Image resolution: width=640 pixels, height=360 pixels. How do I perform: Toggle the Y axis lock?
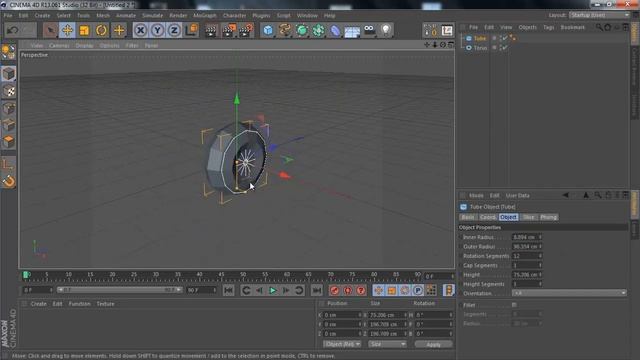[158, 30]
